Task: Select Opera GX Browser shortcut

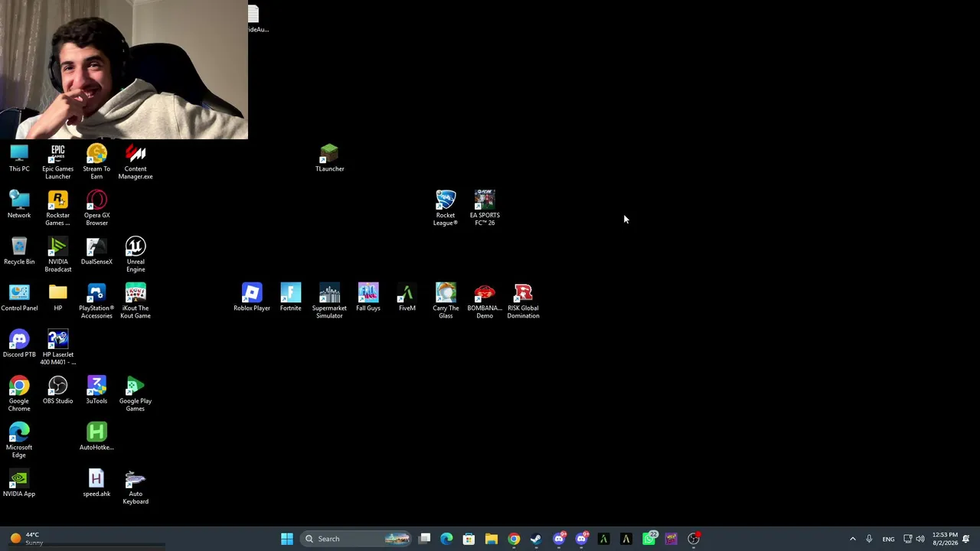Action: coord(96,209)
